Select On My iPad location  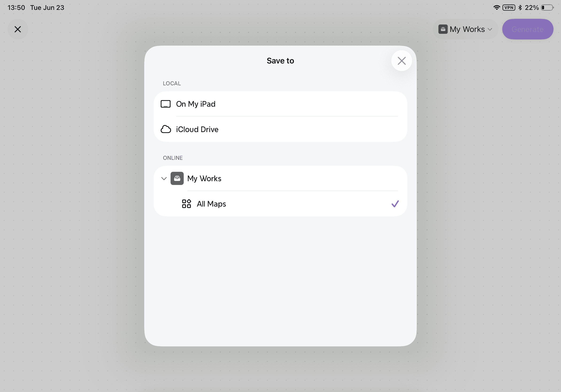pos(280,104)
